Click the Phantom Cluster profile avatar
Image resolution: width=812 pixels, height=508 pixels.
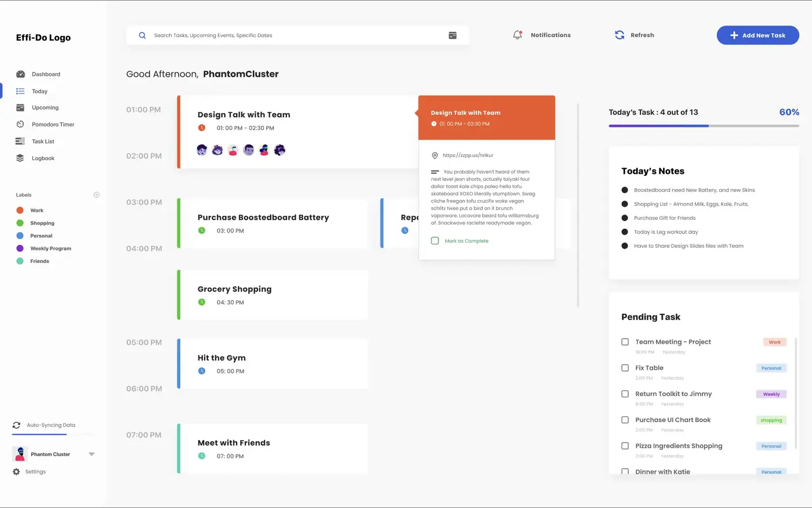[20, 454]
